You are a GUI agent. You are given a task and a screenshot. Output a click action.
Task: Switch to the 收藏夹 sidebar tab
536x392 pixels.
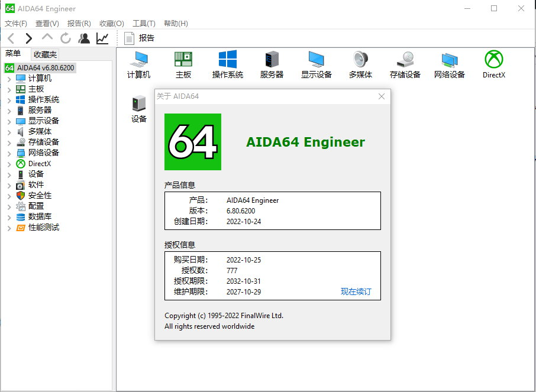(45, 54)
